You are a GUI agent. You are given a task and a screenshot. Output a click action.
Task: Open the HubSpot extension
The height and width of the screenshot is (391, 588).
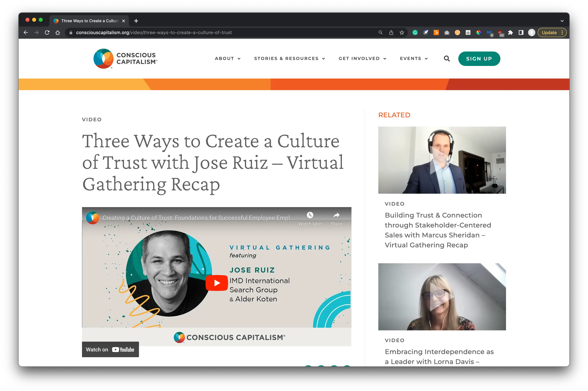[x=436, y=32]
